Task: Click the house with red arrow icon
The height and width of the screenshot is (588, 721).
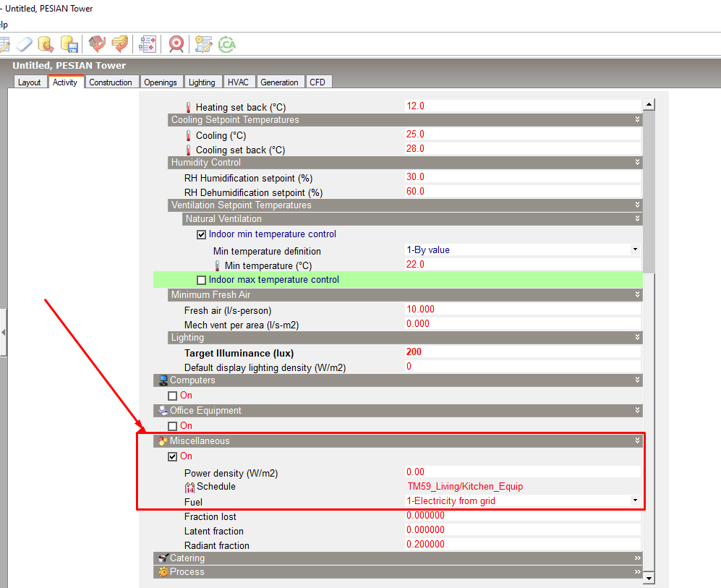Action: click(97, 44)
